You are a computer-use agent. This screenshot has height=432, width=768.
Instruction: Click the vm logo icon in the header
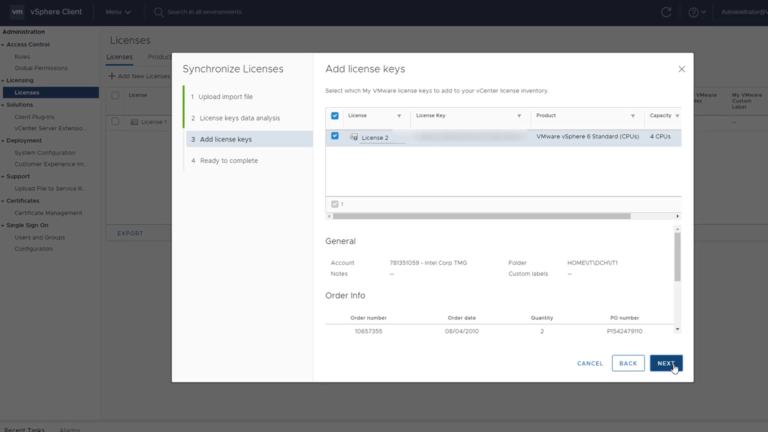[17, 12]
